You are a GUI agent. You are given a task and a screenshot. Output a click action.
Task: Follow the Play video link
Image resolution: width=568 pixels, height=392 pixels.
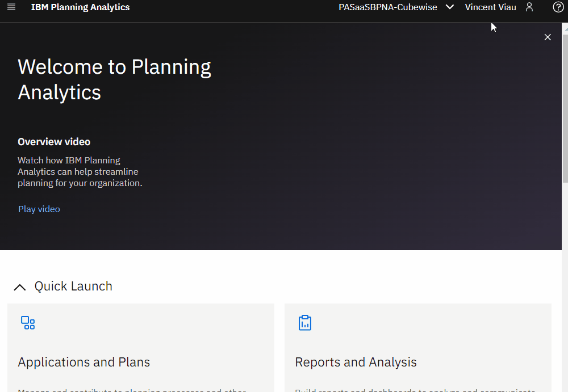click(39, 209)
